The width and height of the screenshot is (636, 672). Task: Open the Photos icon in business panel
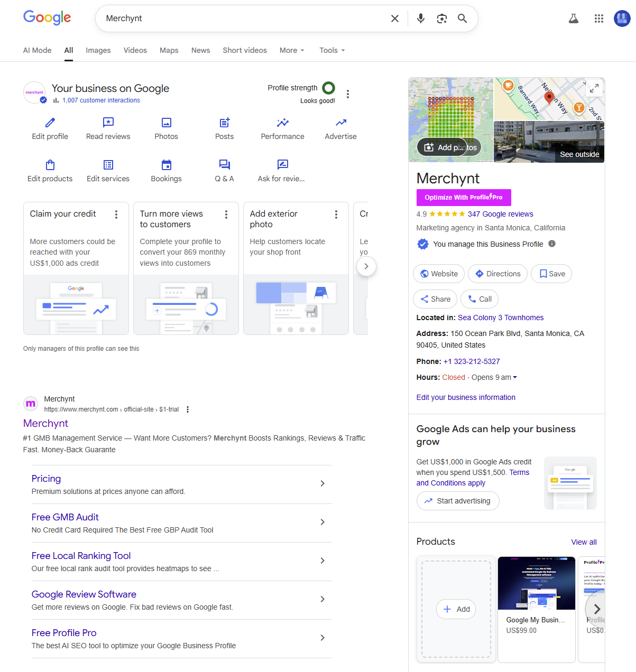click(167, 123)
